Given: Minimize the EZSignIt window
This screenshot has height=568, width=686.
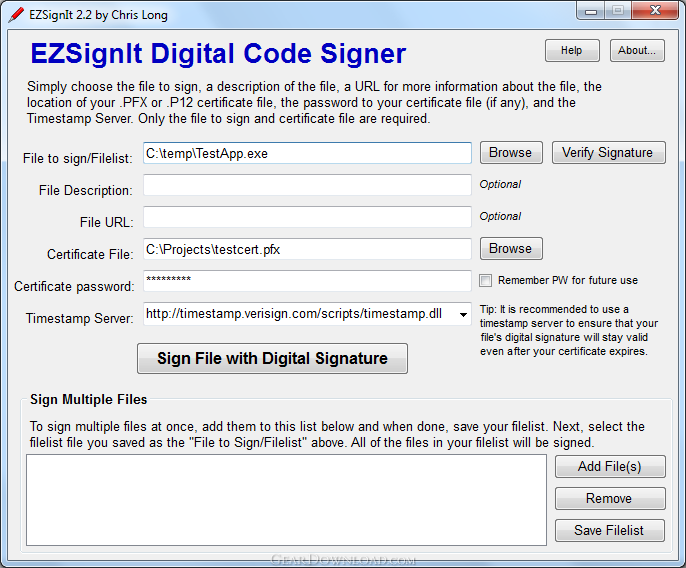Looking at the screenshot, I should pos(591,11).
